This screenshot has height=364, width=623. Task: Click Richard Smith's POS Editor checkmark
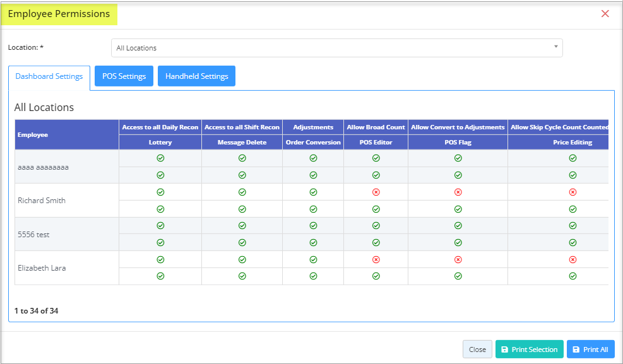[376, 209]
